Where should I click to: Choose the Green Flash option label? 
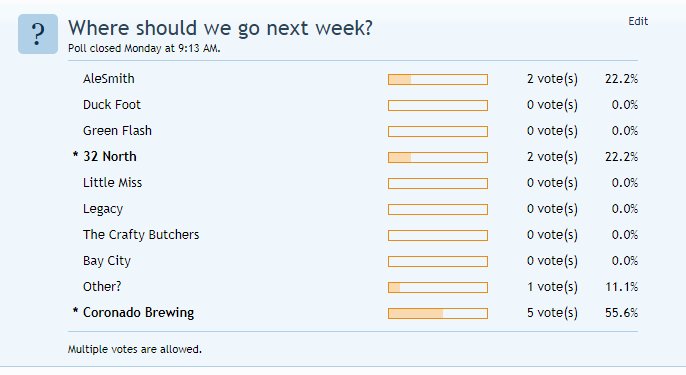coord(117,131)
